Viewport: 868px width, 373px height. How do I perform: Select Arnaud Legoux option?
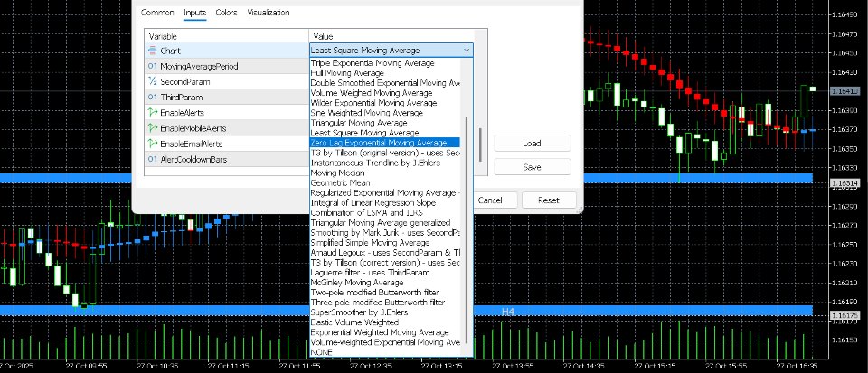tap(385, 253)
